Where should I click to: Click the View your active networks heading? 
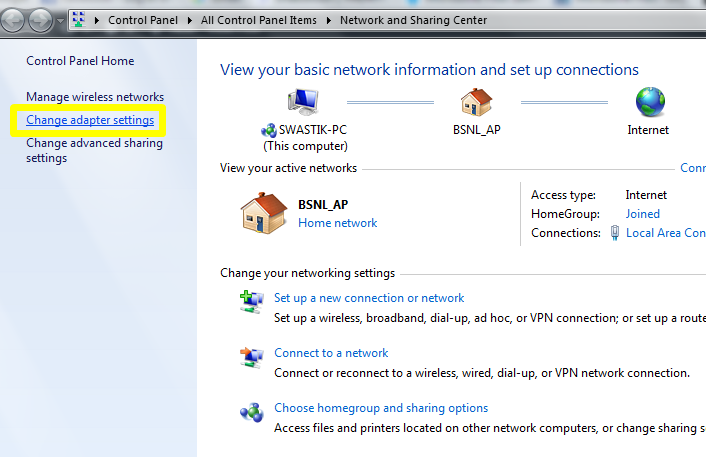pos(288,168)
